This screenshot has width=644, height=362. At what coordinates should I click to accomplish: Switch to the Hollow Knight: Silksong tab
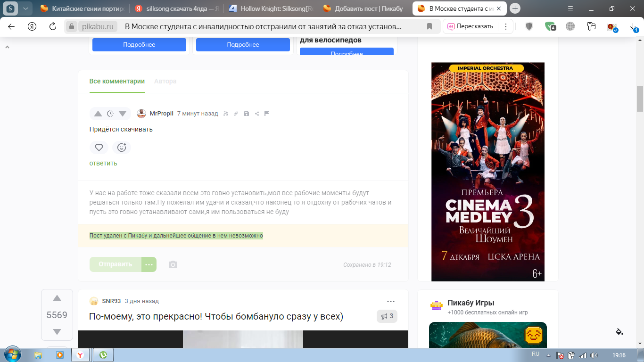tap(270, 8)
